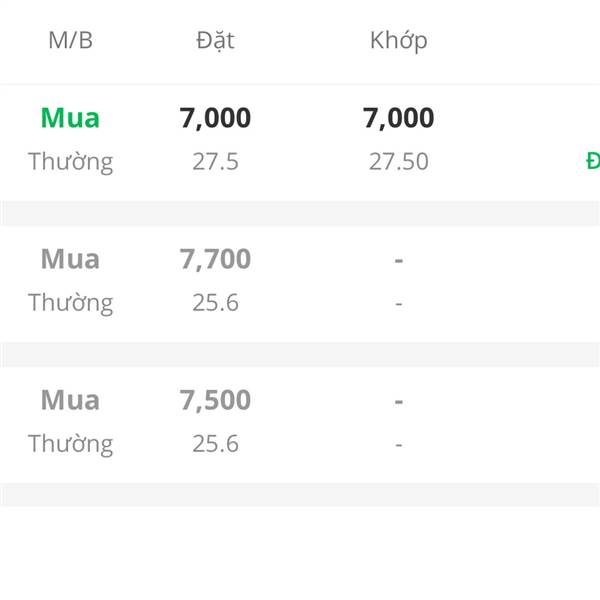Click the 7,500 order quantity value

pyautogui.click(x=215, y=401)
